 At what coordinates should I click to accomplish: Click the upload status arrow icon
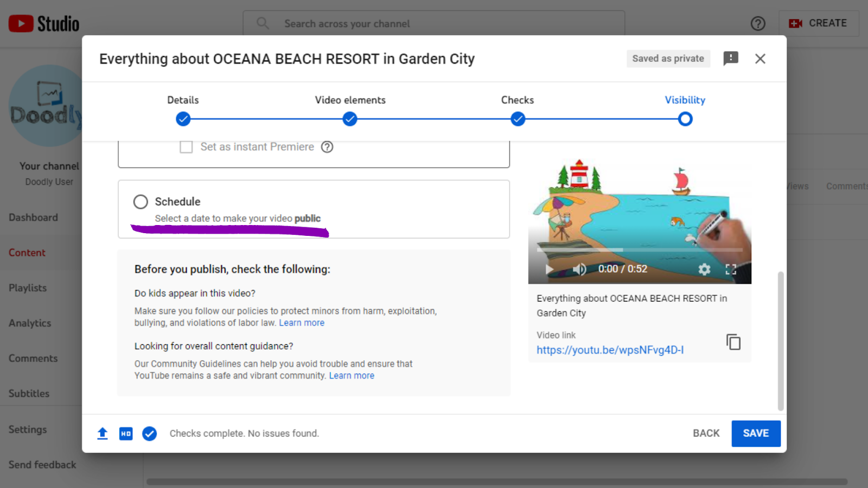pyautogui.click(x=103, y=433)
